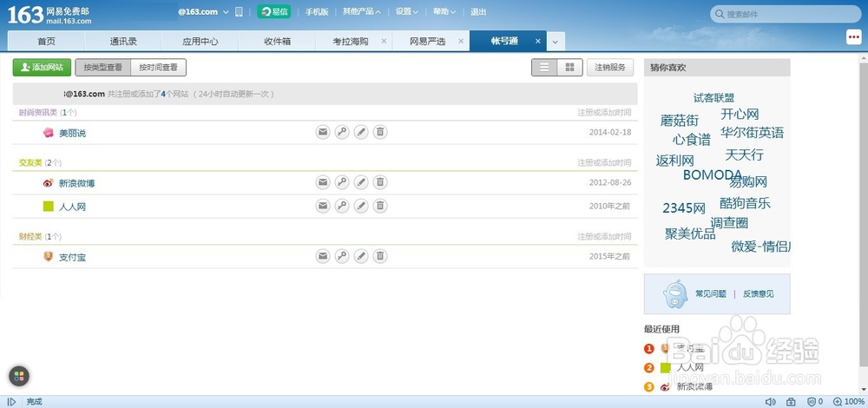Open the 常见问题 link

click(x=711, y=294)
